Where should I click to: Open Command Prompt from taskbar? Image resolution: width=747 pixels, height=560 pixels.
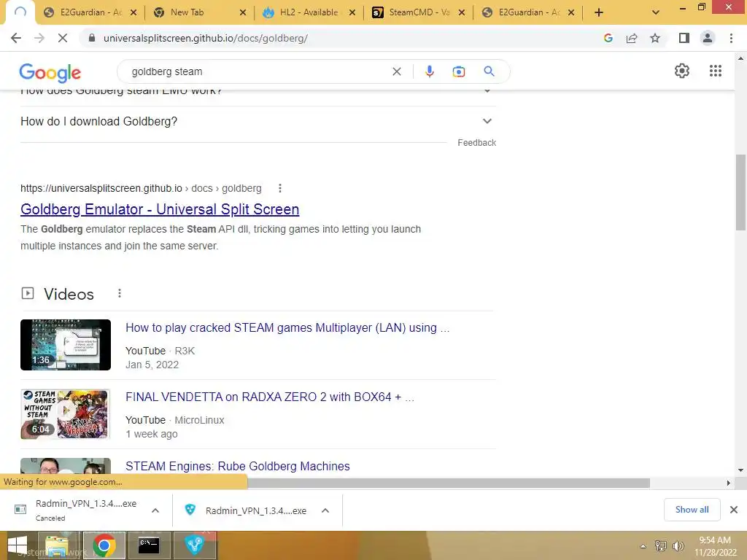149,545
